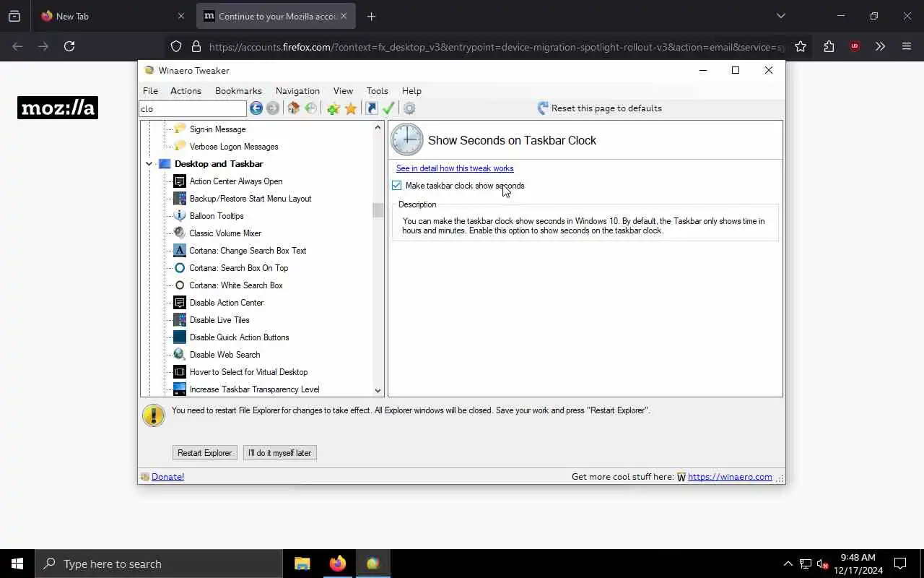Switch to the New Tab browser tab
Viewport: 924px width, 578px height.
click(x=113, y=16)
